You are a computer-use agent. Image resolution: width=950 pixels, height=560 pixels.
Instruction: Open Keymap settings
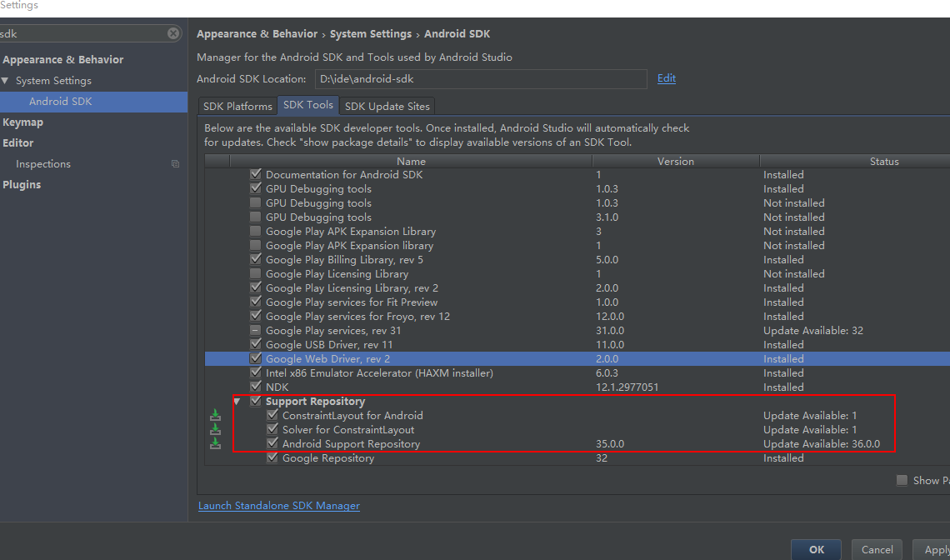click(x=23, y=122)
